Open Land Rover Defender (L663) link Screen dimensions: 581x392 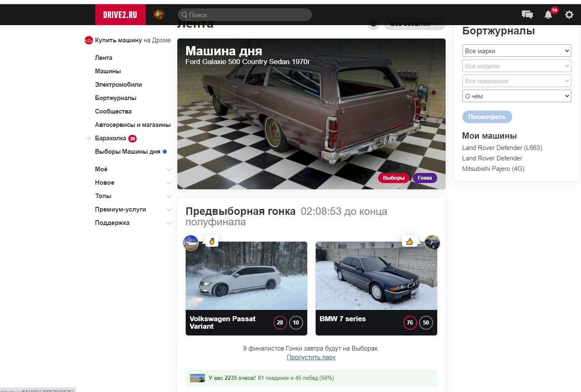(502, 148)
